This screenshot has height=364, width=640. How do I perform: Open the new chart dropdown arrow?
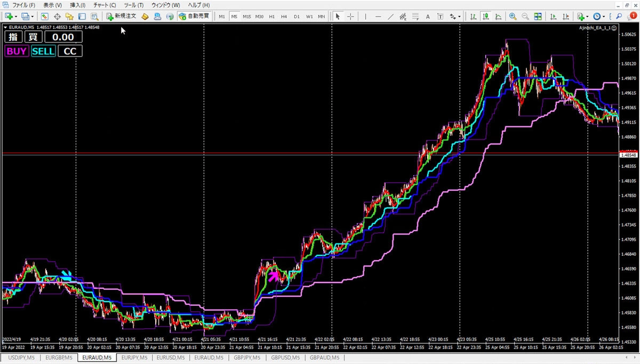pos(15,17)
